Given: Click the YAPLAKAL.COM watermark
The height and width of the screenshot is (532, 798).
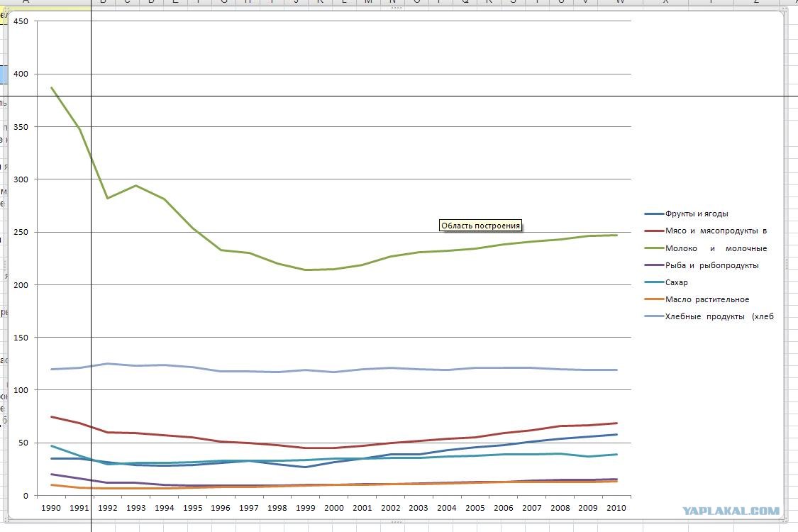Looking at the screenshot, I should (731, 511).
